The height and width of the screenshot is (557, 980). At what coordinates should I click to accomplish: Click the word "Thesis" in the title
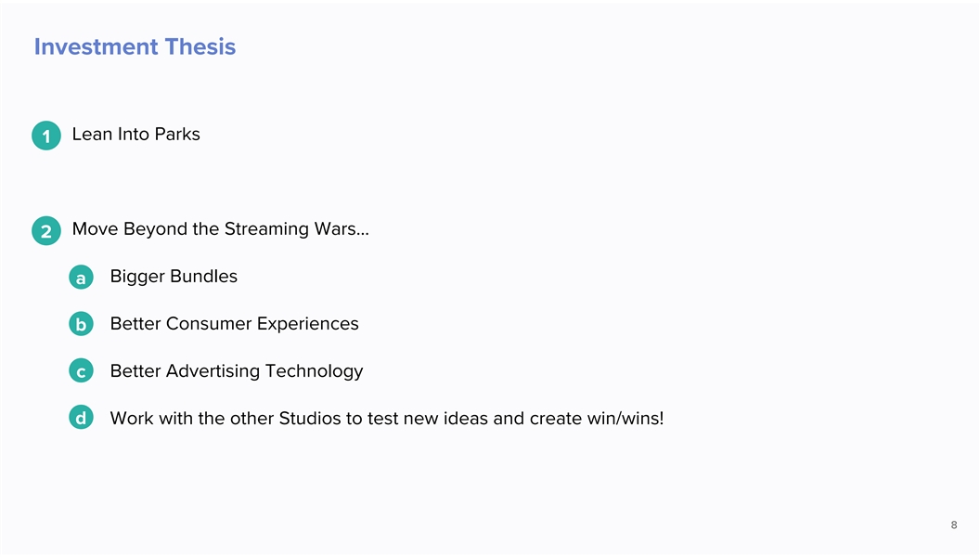(200, 46)
